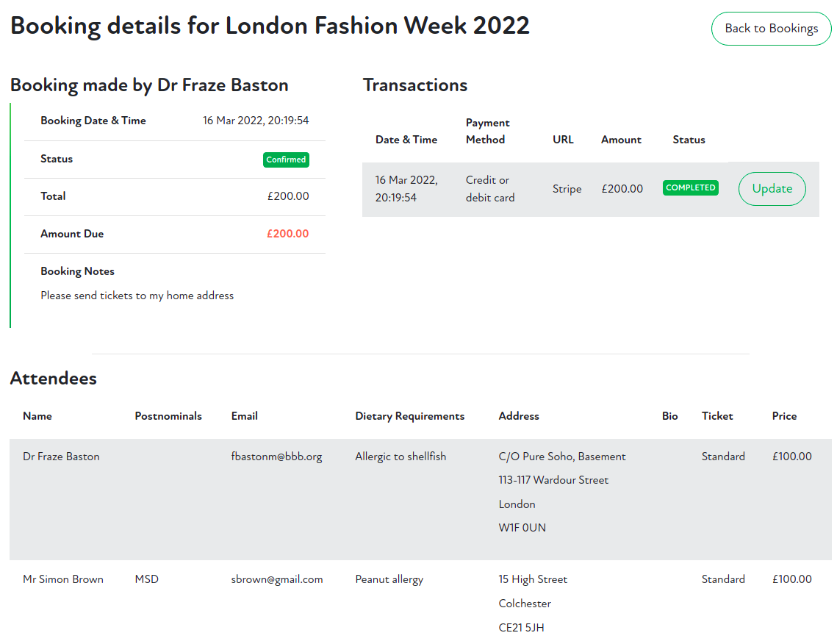837x644 pixels.
Task: Click the email fbastonm@bbb.org
Action: click(278, 456)
